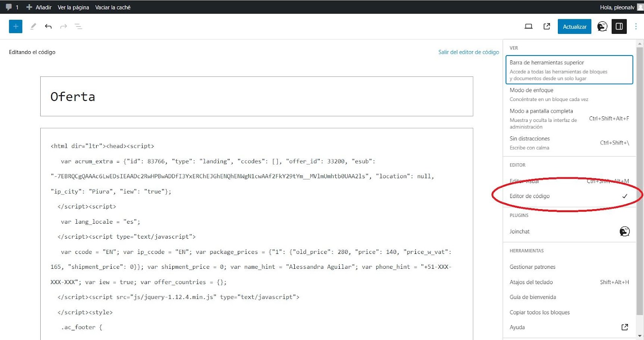Redo using the forward arrow icon
644x340 pixels.
pyautogui.click(x=64, y=27)
